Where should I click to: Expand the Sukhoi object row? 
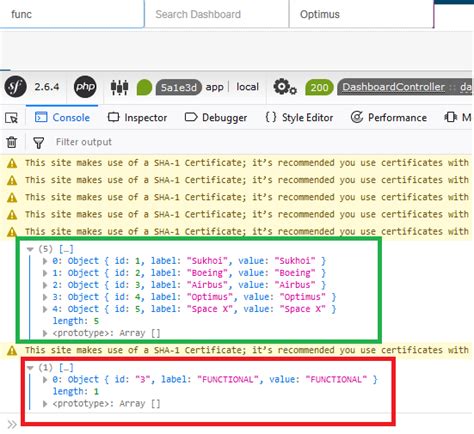coord(45,261)
